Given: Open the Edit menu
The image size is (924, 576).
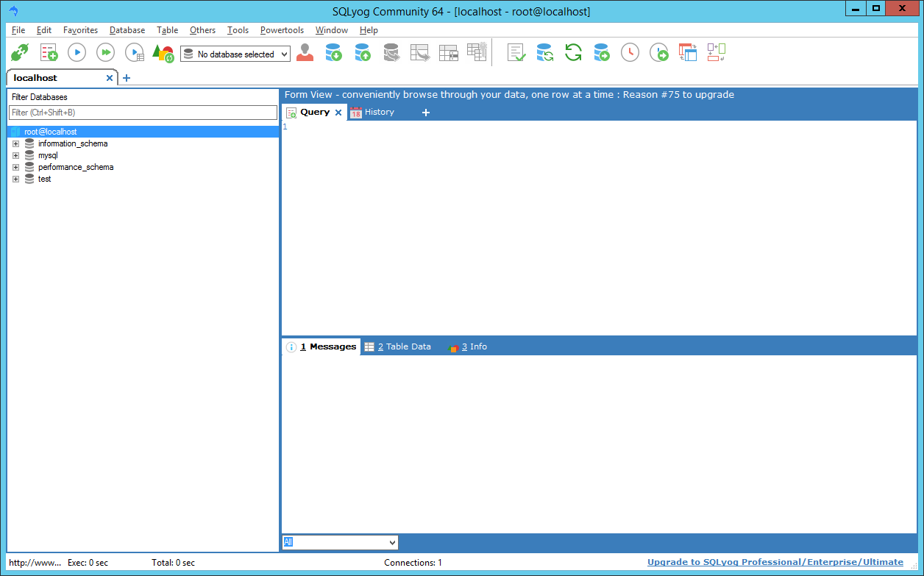Looking at the screenshot, I should (44, 30).
